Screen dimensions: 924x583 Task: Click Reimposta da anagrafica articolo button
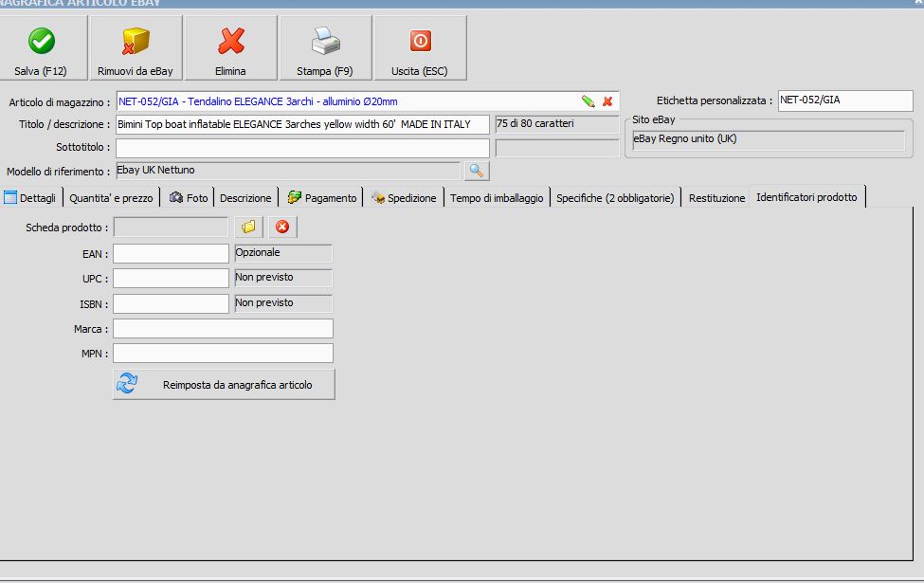click(x=224, y=384)
